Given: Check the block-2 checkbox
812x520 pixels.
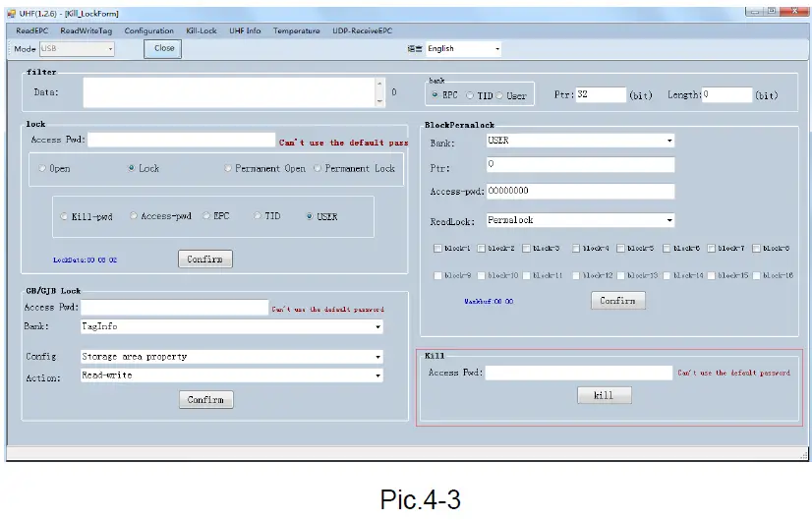Looking at the screenshot, I should click(x=481, y=249).
